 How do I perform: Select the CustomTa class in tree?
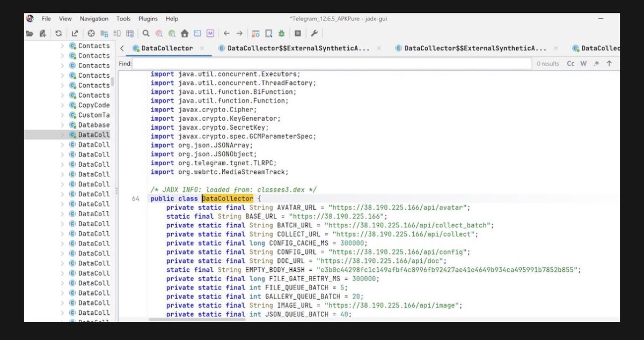point(94,115)
